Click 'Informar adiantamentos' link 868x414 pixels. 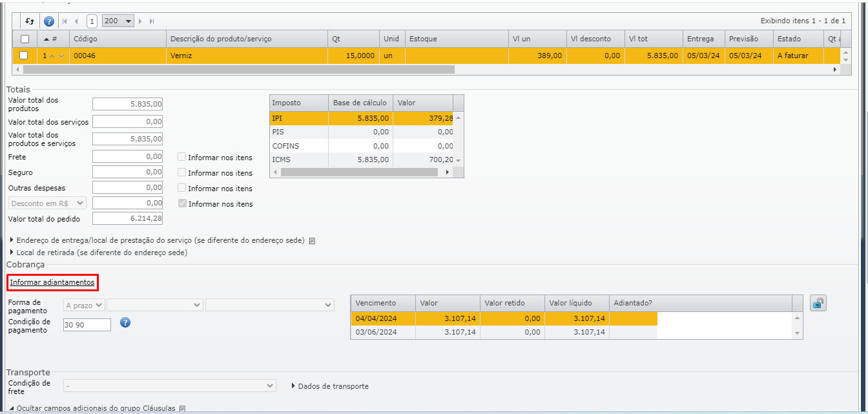pyautogui.click(x=52, y=282)
